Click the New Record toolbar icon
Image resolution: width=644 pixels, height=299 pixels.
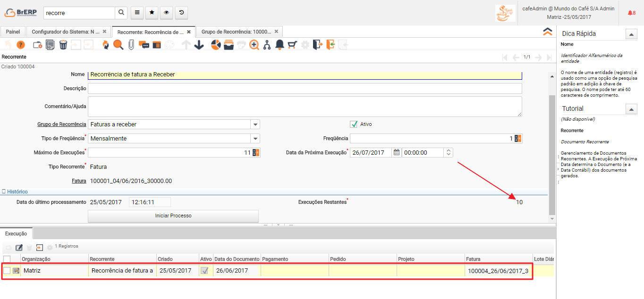[37, 45]
